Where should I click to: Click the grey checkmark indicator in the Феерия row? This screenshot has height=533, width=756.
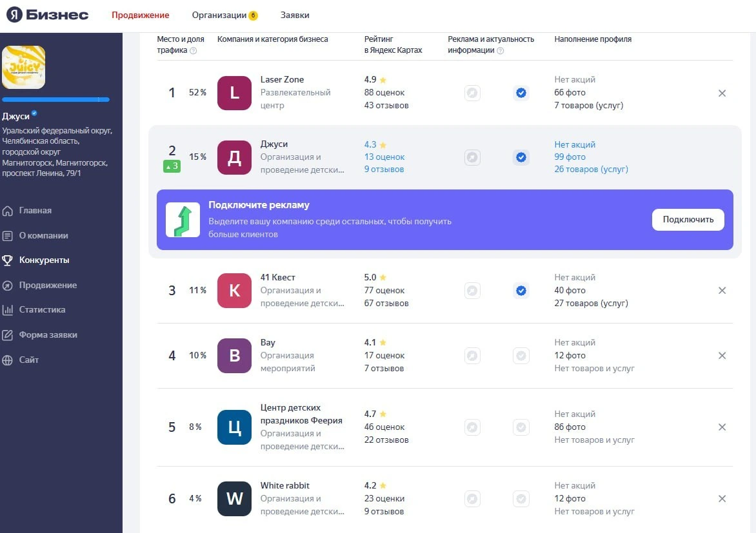point(521,427)
